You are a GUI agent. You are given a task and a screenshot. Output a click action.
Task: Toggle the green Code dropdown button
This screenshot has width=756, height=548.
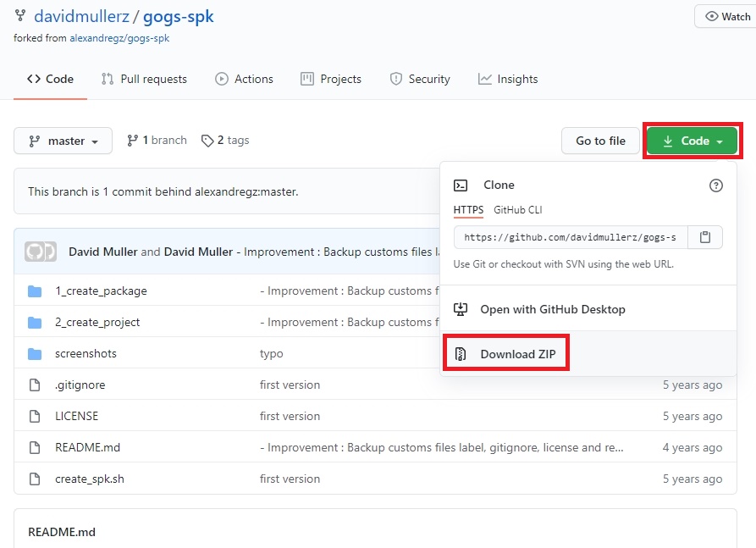693,141
